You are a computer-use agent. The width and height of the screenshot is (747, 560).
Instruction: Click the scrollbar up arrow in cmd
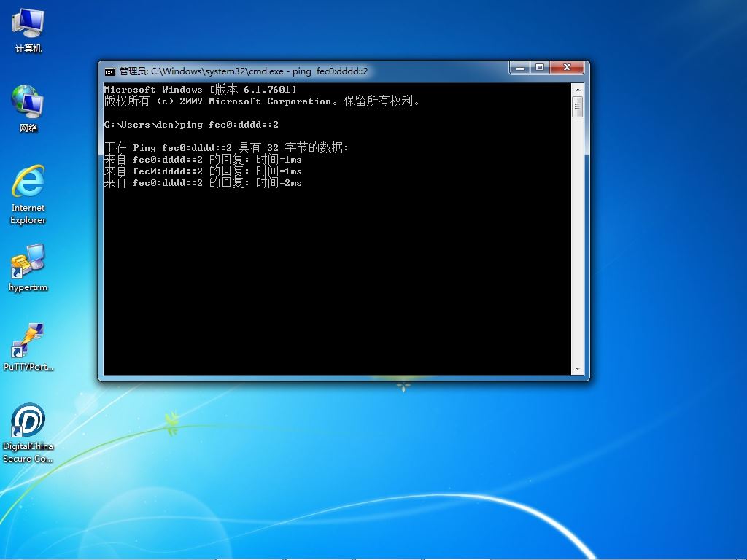(578, 89)
